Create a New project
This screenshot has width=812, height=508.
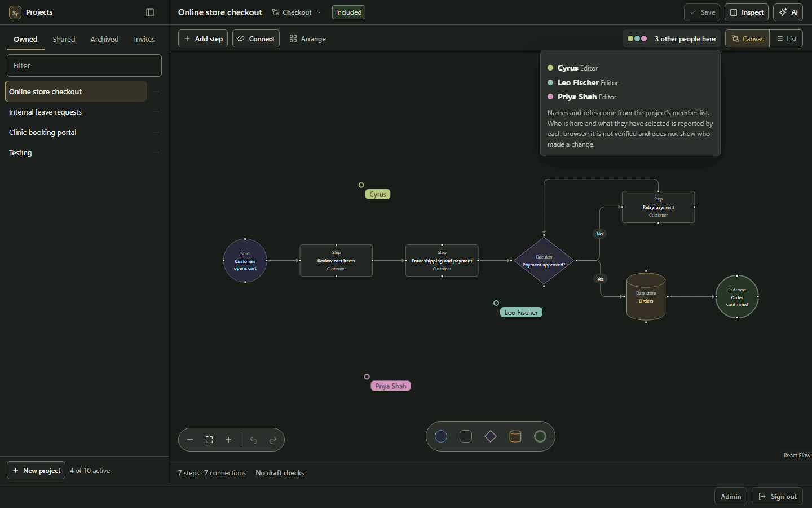pos(36,470)
